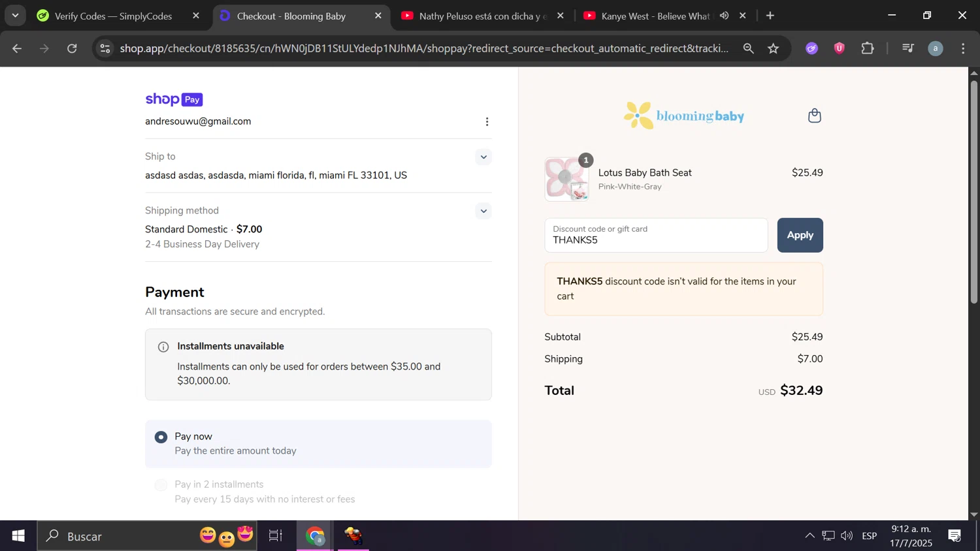980x551 pixels.
Task: Open the uBlock shield extension
Action: tap(840, 48)
